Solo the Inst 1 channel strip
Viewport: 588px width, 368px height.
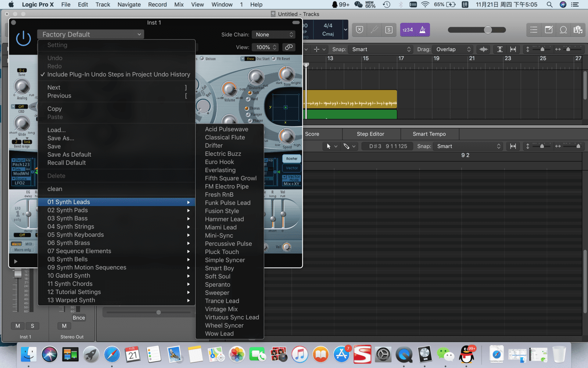tap(32, 326)
